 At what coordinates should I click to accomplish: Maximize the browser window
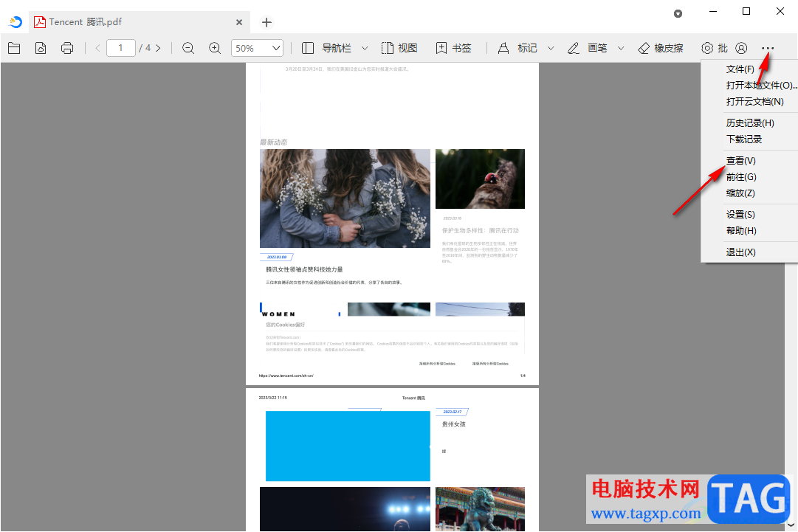[x=746, y=11]
